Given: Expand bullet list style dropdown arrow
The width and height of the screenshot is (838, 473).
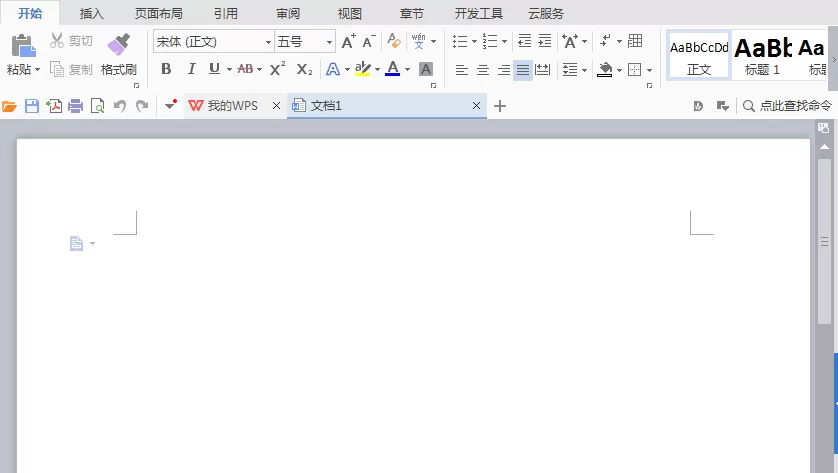Looking at the screenshot, I should (474, 42).
